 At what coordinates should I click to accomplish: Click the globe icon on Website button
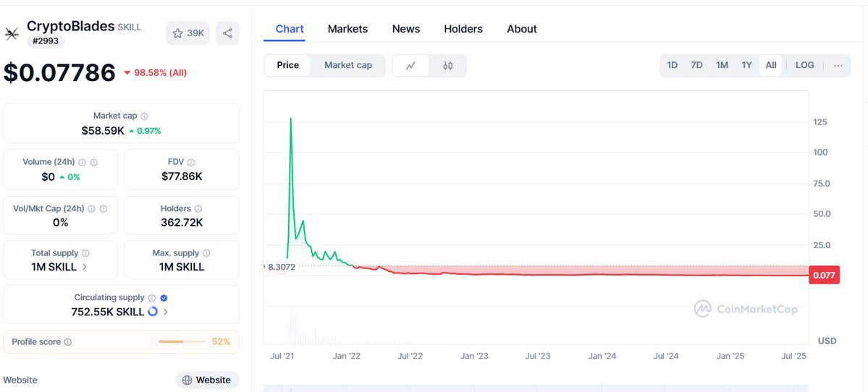[x=187, y=380]
